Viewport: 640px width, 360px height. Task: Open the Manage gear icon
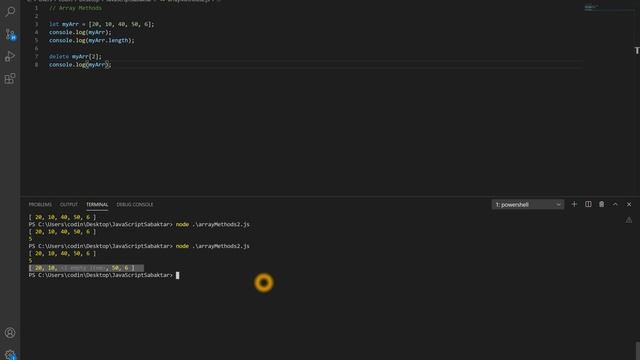pos(10,354)
